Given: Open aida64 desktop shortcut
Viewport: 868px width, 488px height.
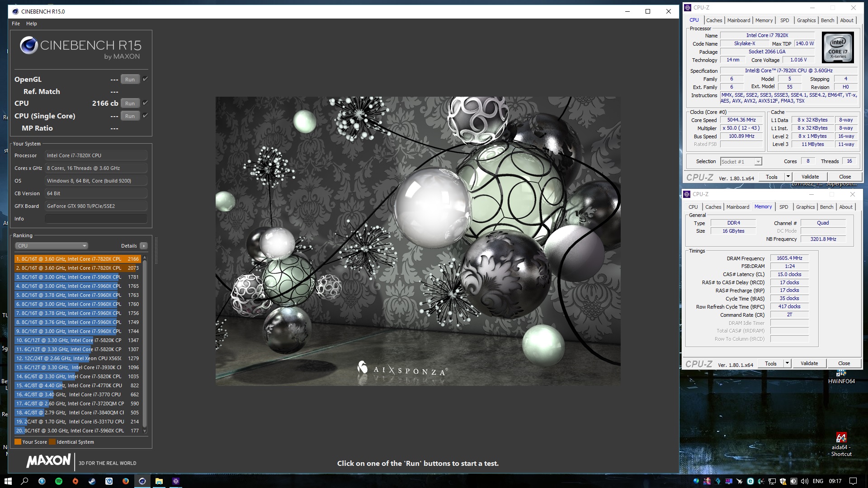Looking at the screenshot, I should coord(841,445).
